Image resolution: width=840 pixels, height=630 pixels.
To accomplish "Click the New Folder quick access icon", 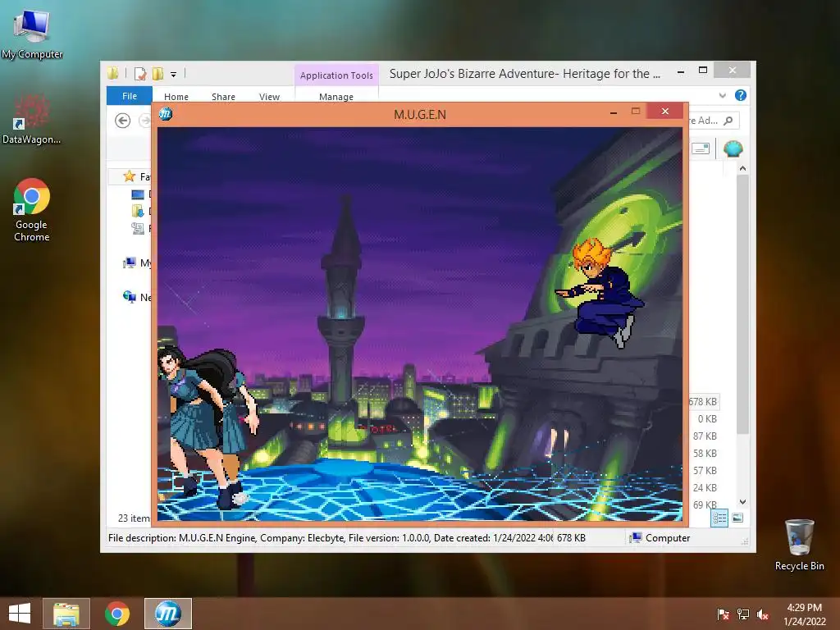I will pos(158,73).
